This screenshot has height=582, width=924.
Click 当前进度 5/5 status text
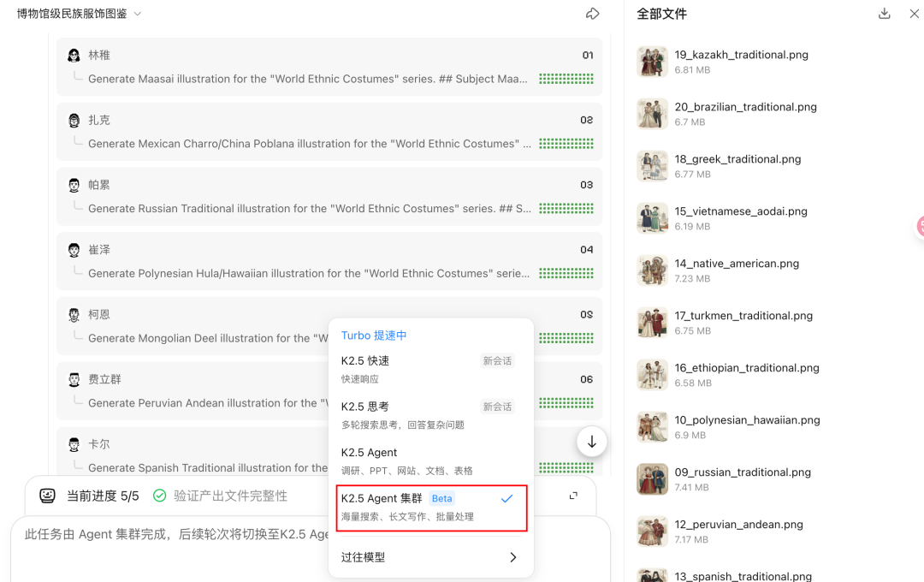click(x=103, y=496)
